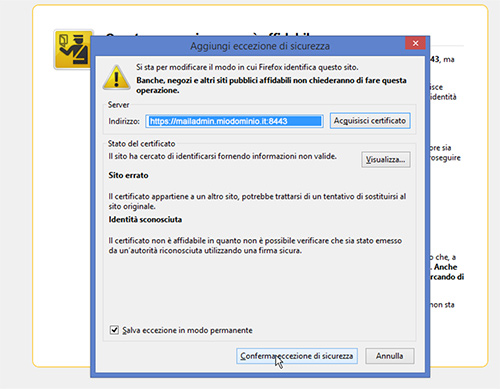This screenshot has height=389, width=500.
Task: Click the Il certificato non è affidabile paragraph
Action: click(x=255, y=246)
